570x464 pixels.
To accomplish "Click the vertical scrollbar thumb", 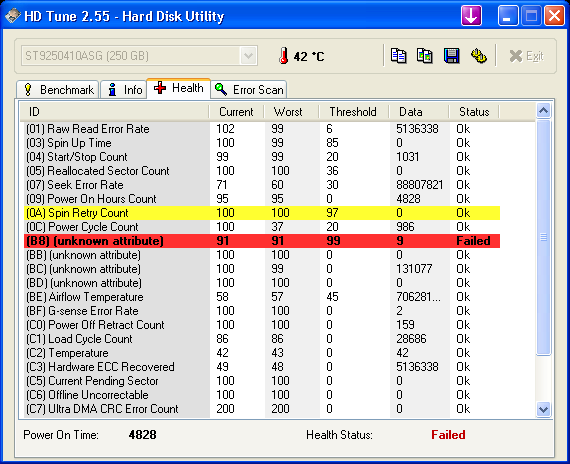I will pyautogui.click(x=543, y=237).
